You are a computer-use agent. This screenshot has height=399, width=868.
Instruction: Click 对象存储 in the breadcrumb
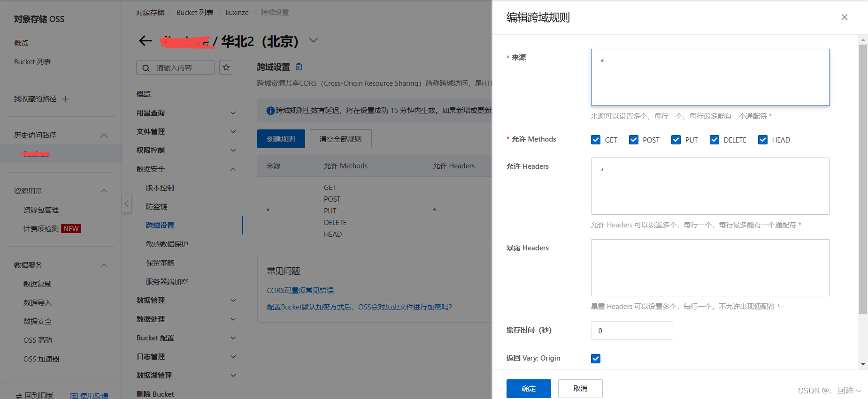pyautogui.click(x=150, y=13)
